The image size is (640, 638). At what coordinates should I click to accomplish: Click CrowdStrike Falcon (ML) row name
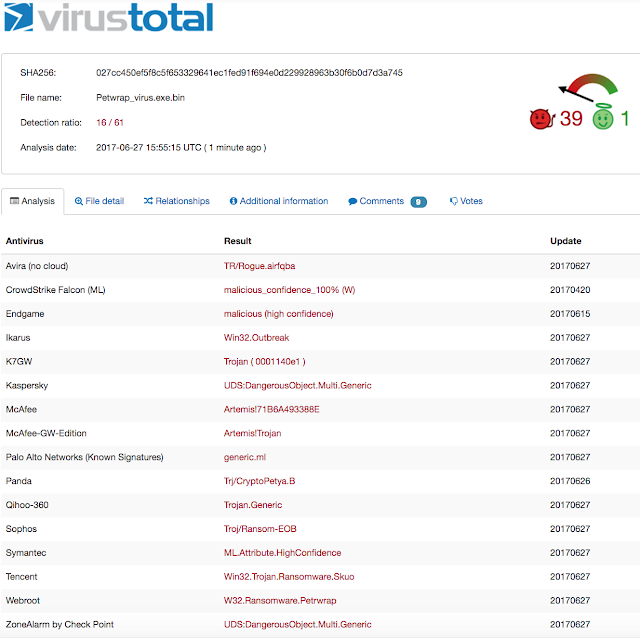click(56, 290)
